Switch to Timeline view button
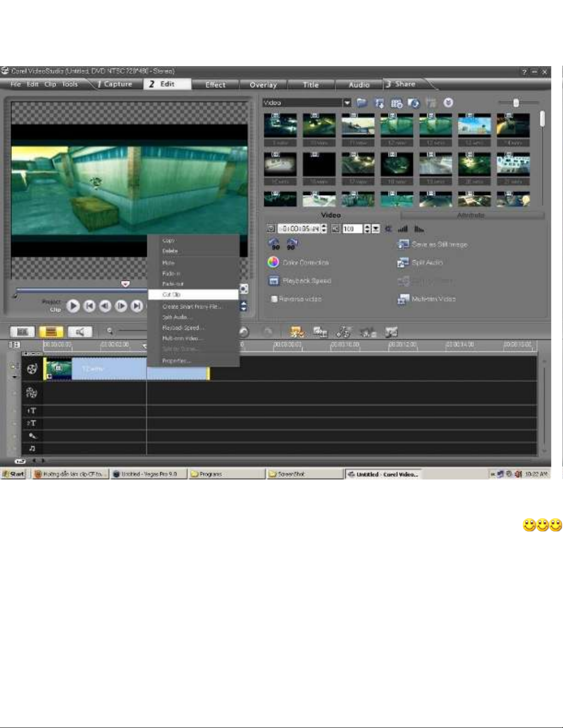This screenshot has height=728, width=563. (51, 332)
